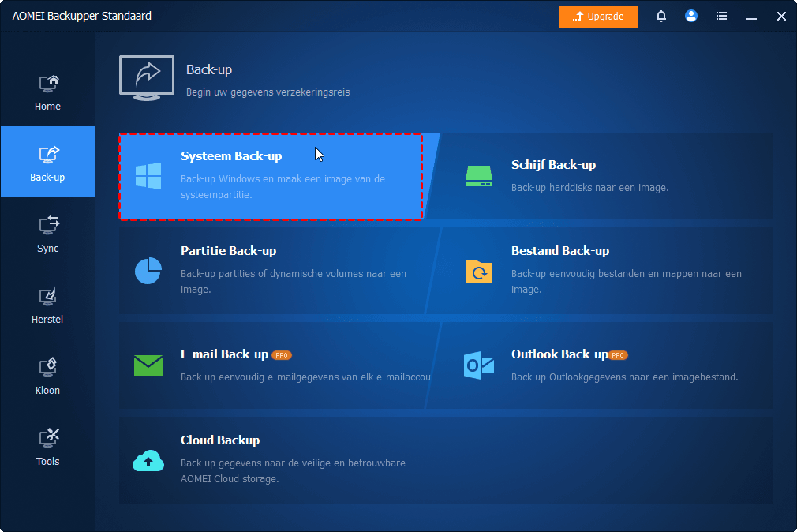Viewport: 797px width, 532px height.
Task: Select the Sync sidebar icon
Action: pyautogui.click(x=48, y=225)
